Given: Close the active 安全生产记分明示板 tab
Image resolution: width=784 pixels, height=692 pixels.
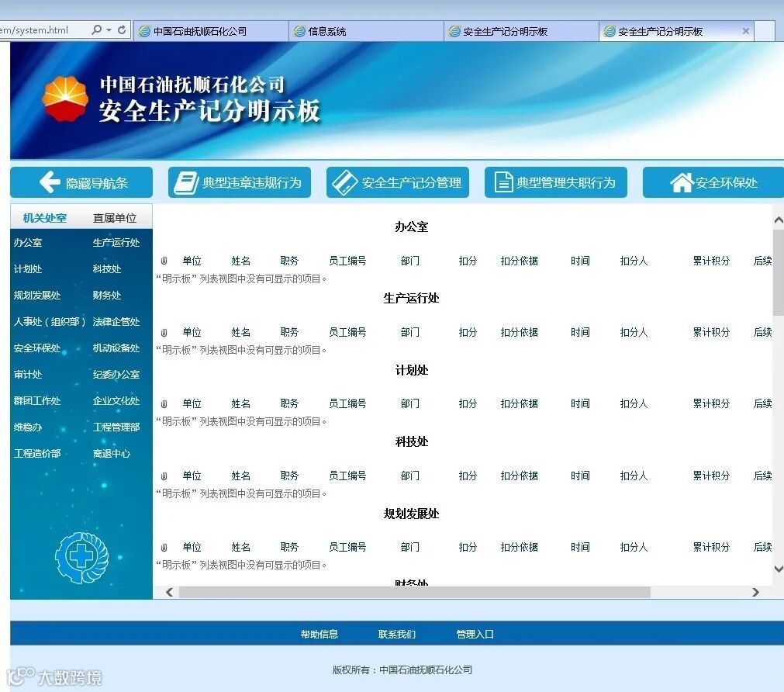Looking at the screenshot, I should (x=745, y=31).
